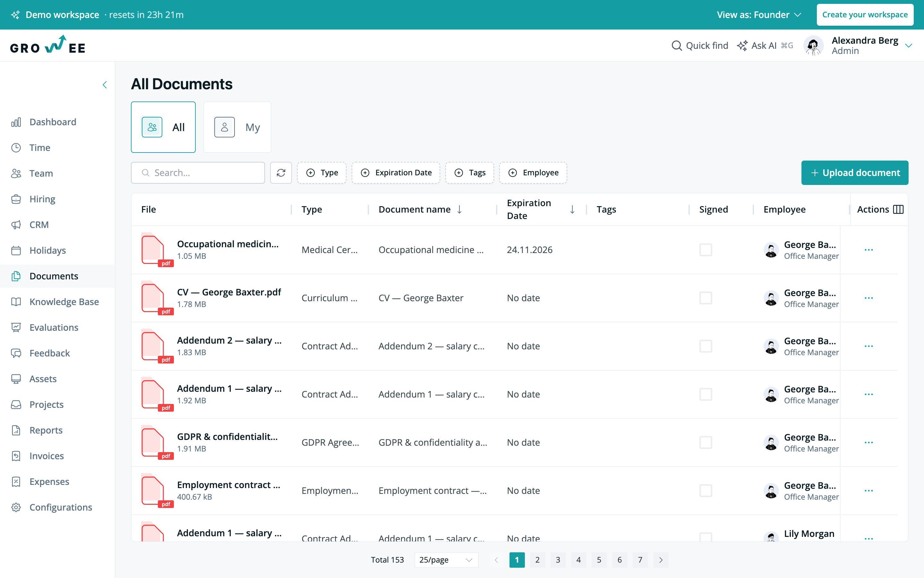Screen dimensions: 924x578
Task: Go to Invoices in the sidebar
Action: [x=57, y=456]
